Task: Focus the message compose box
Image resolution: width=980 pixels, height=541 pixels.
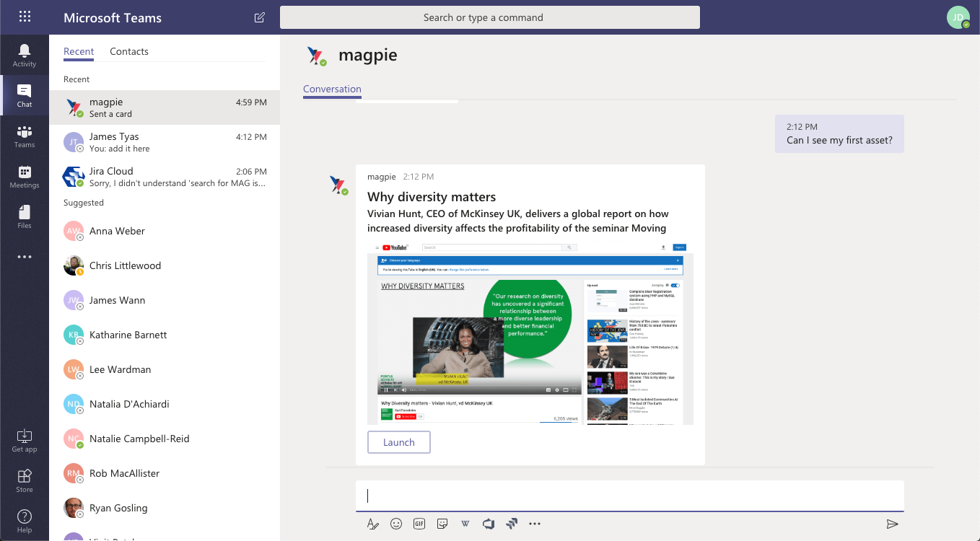Action: (630, 496)
